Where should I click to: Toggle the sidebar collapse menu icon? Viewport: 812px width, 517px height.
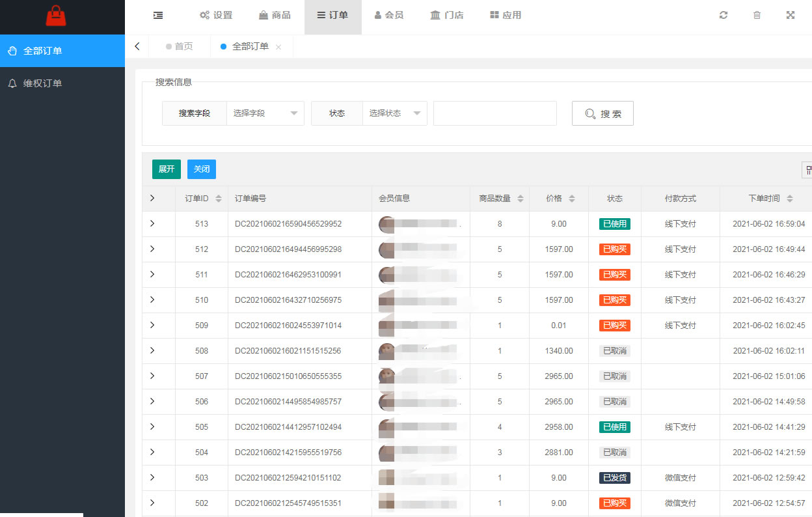point(158,15)
